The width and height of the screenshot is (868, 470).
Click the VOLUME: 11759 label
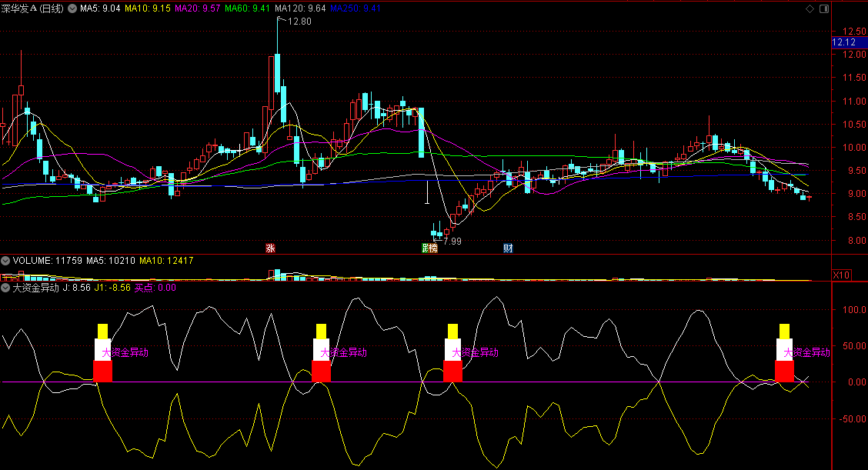coord(48,261)
